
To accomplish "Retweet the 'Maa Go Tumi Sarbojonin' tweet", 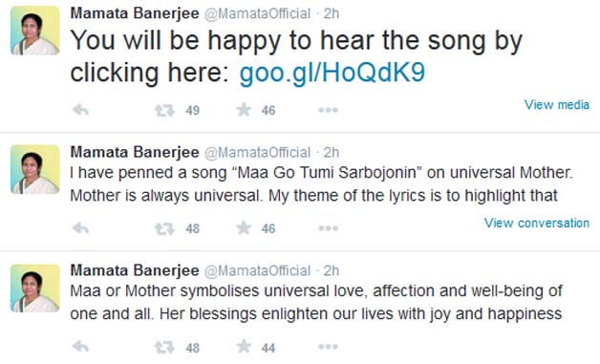I will pos(164,229).
